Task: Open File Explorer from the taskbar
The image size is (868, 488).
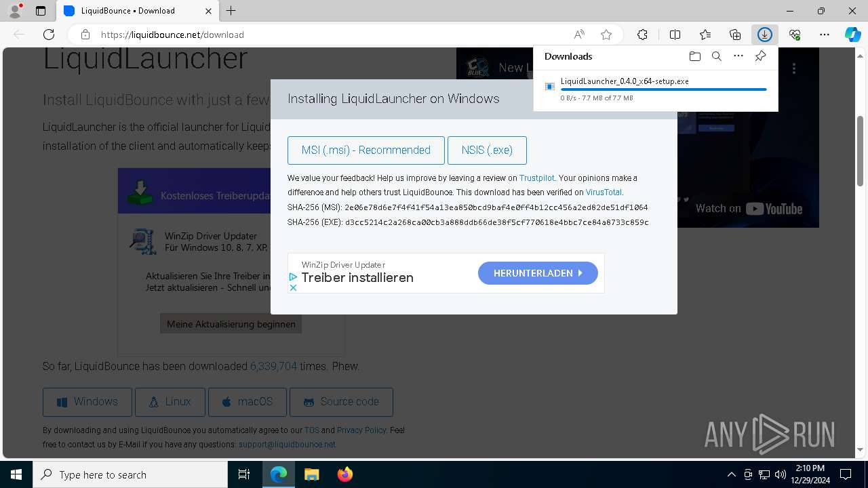Action: pos(312,474)
